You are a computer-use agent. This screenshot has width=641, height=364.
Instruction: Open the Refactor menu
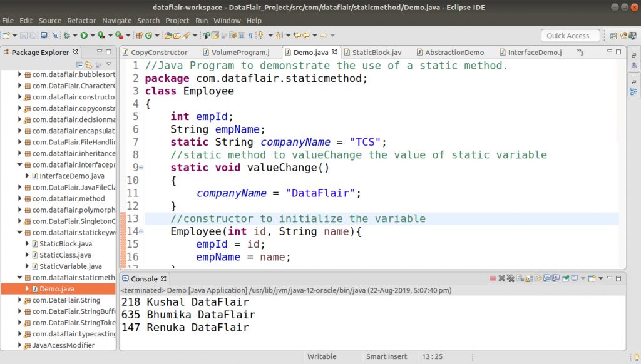tap(81, 20)
